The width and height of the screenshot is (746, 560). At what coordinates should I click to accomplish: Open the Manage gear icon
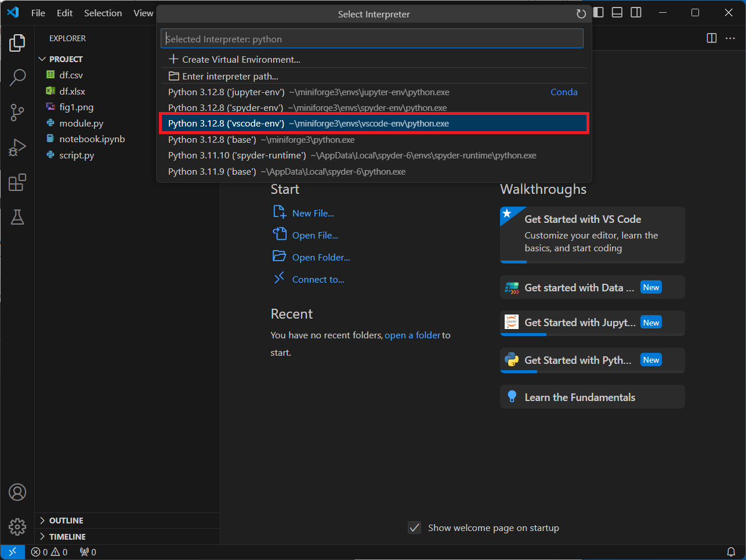pyautogui.click(x=17, y=527)
